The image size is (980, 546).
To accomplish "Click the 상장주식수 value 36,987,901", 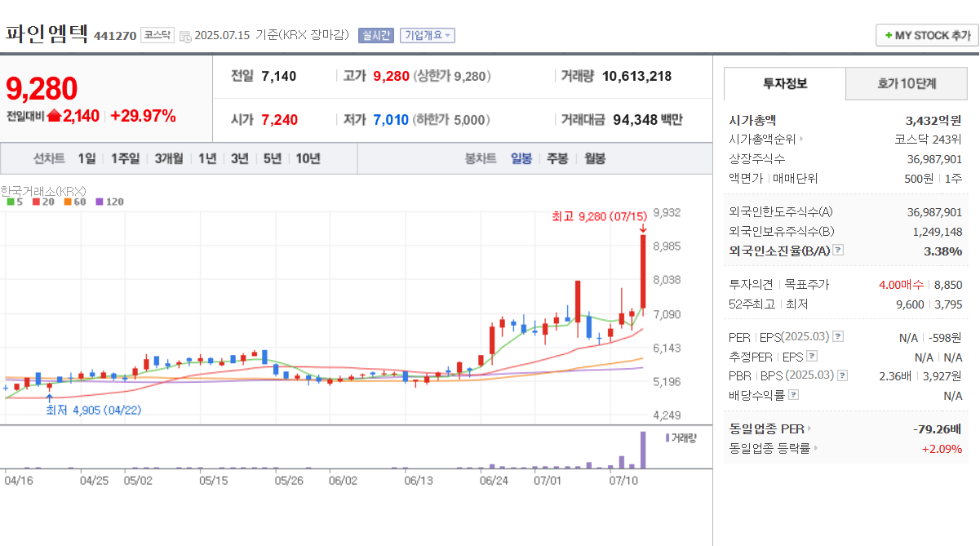I will click(x=934, y=158).
